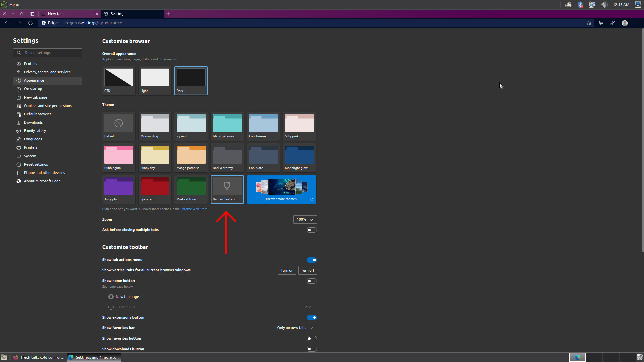Screen dimensions: 644x362
Task: Open the user profile avatar icon
Action: pos(625,23)
